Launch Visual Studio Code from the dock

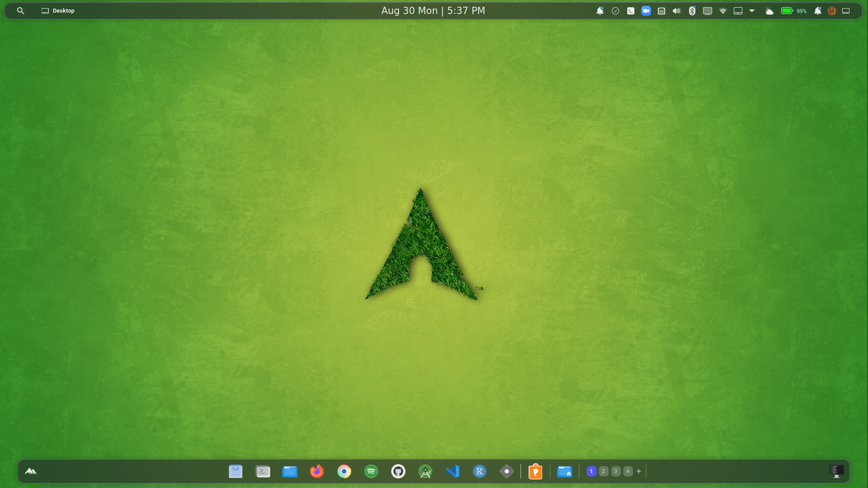click(452, 471)
